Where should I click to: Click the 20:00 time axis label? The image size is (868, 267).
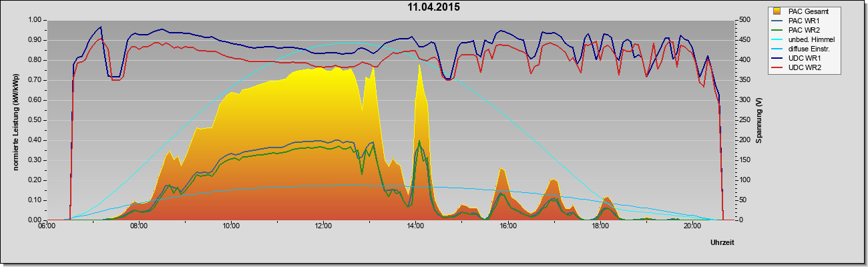tap(692, 226)
